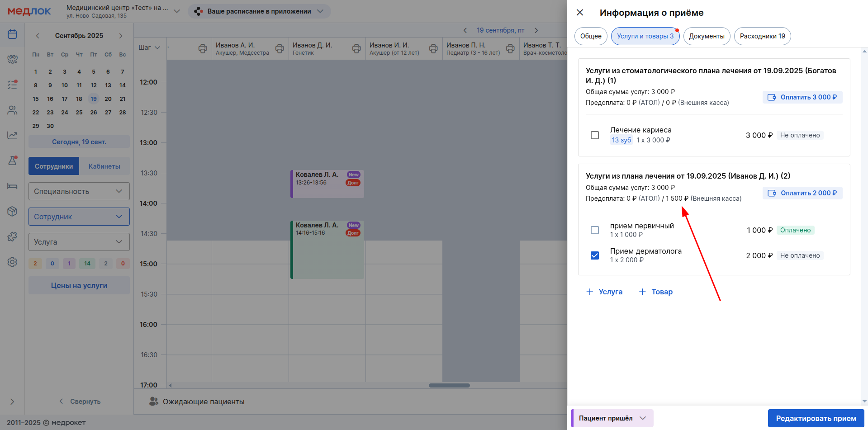This screenshot has height=430, width=868.
Task: Open the analytics chart sidebar icon
Action: coord(12,135)
